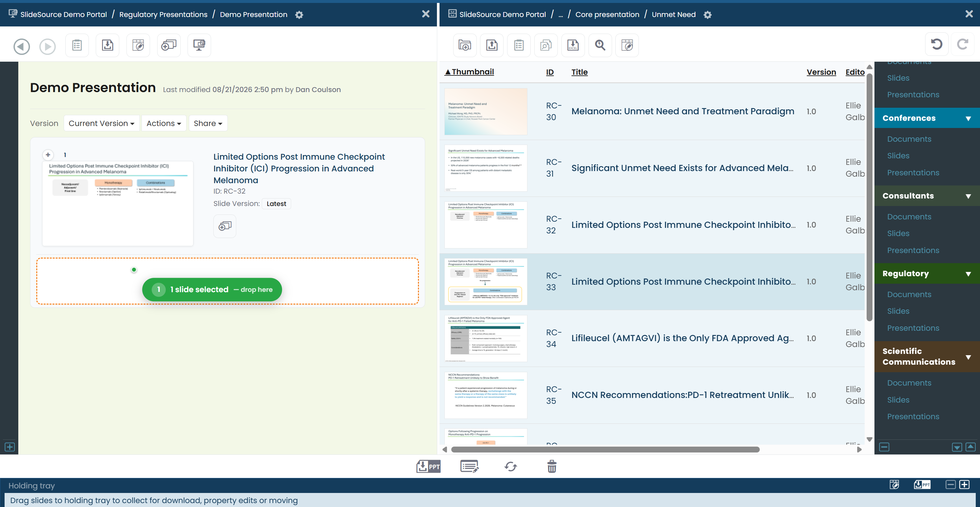Open Melanoma: Unmet Need and Treatment Paradigm title
This screenshot has width=980, height=507.
(x=683, y=111)
